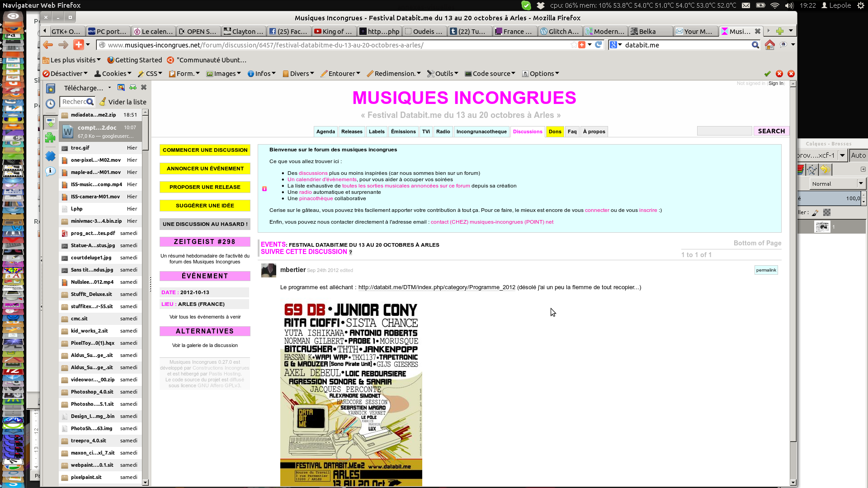Bookmark page with the star icon
Viewport: 868px width, 488px height.
(574, 45)
